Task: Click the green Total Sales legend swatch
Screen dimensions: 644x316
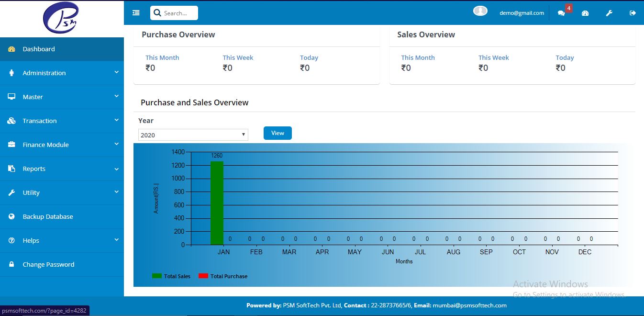Action: point(157,276)
